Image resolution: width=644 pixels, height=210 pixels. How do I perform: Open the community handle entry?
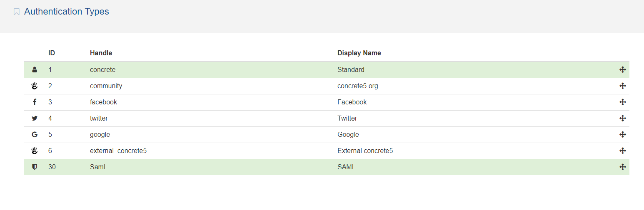pyautogui.click(x=106, y=86)
